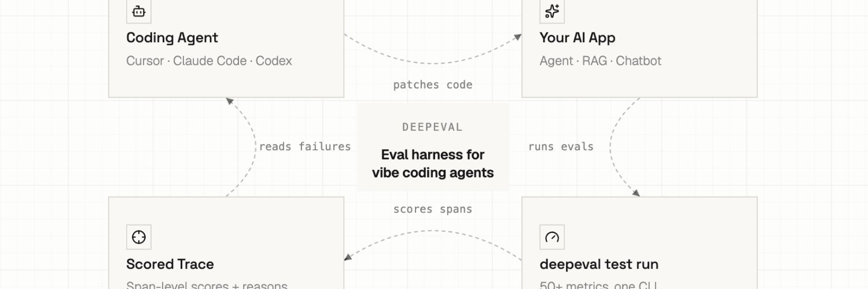Click arrowhead pointing into Your AI App
This screenshot has width=868, height=289.
click(x=517, y=38)
